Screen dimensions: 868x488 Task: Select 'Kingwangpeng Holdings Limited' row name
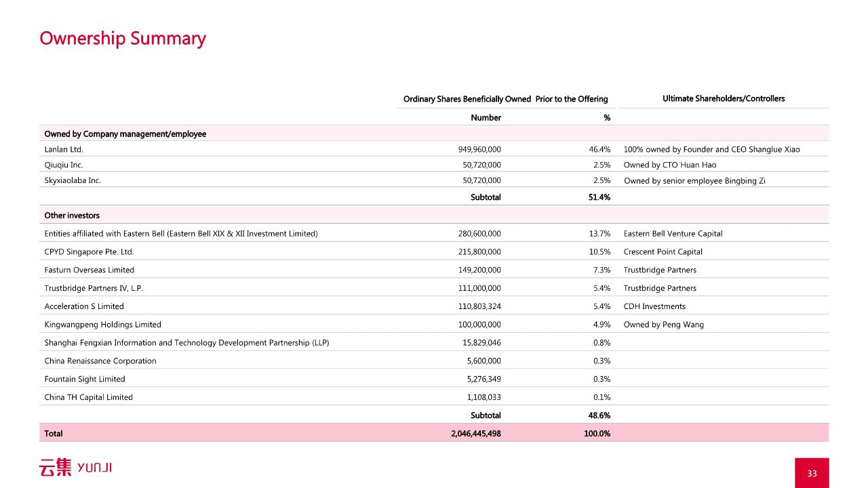point(102,325)
